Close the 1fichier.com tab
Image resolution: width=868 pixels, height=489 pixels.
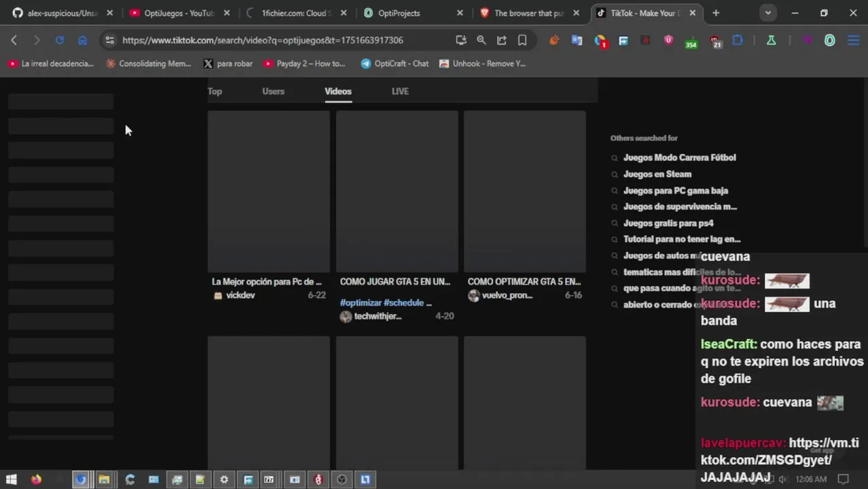pyautogui.click(x=344, y=13)
